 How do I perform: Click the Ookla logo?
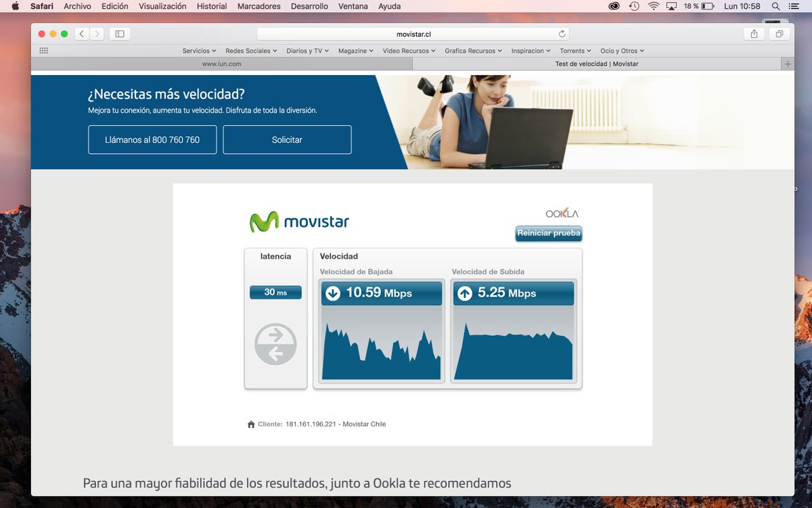click(562, 213)
